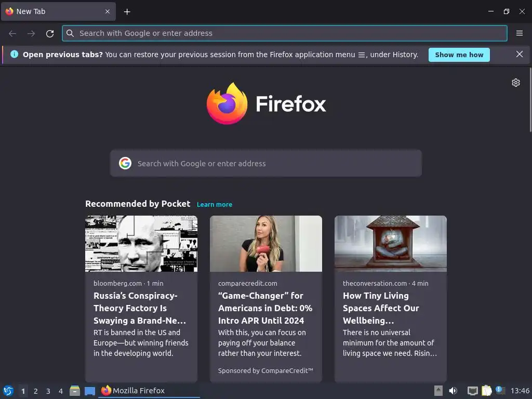Viewport: 532px width, 399px height.
Task: Focus the address bar at the top
Action: tap(285, 33)
